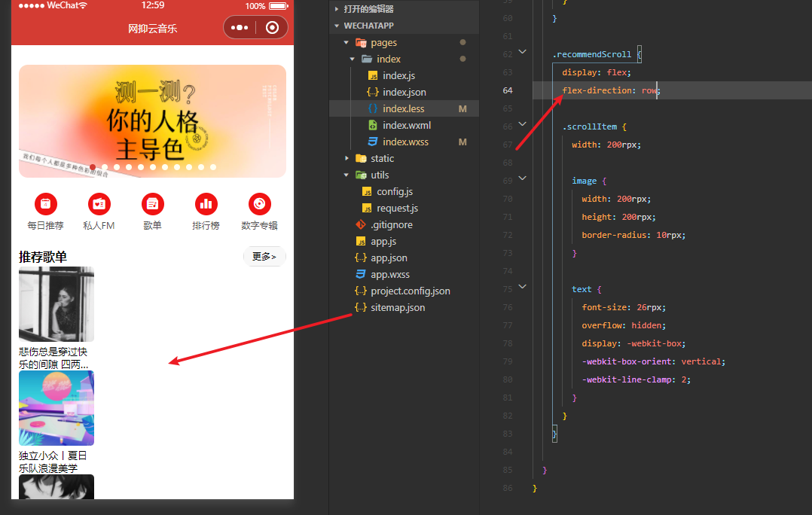Click the project.config.json braces icon
The image size is (812, 515).
point(361,291)
